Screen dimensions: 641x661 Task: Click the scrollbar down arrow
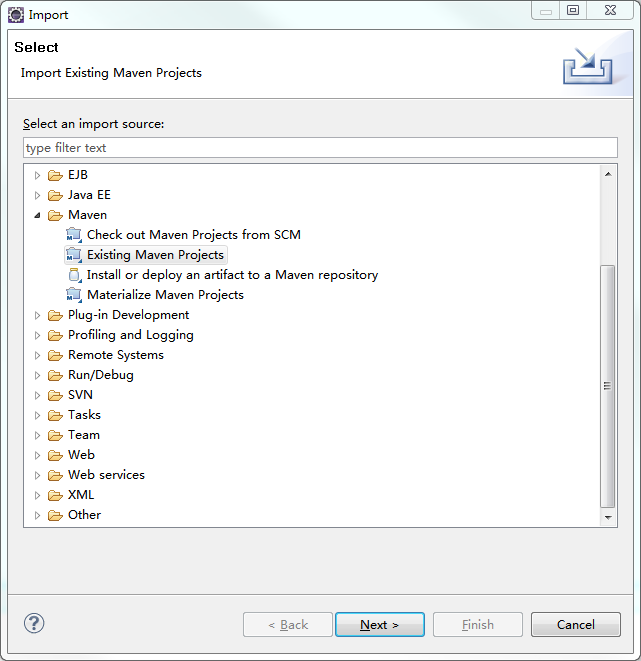tap(608, 517)
